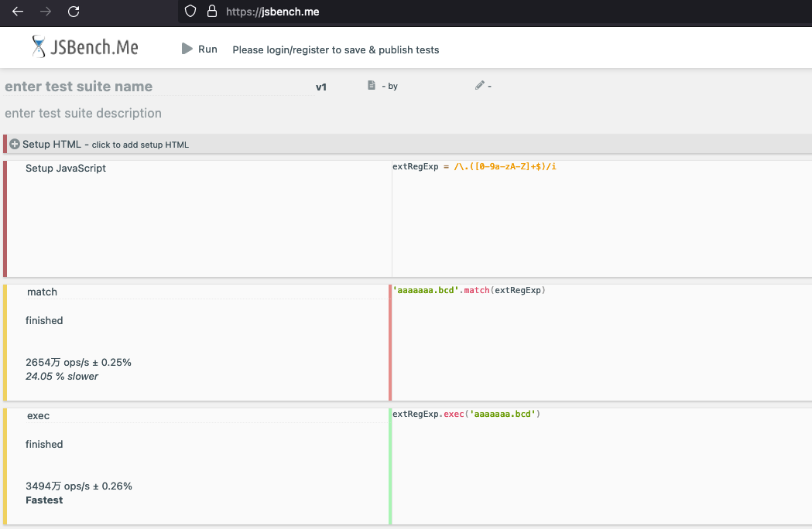Click the browser back arrow
Image resolution: width=812 pixels, height=529 pixels.
(x=18, y=12)
